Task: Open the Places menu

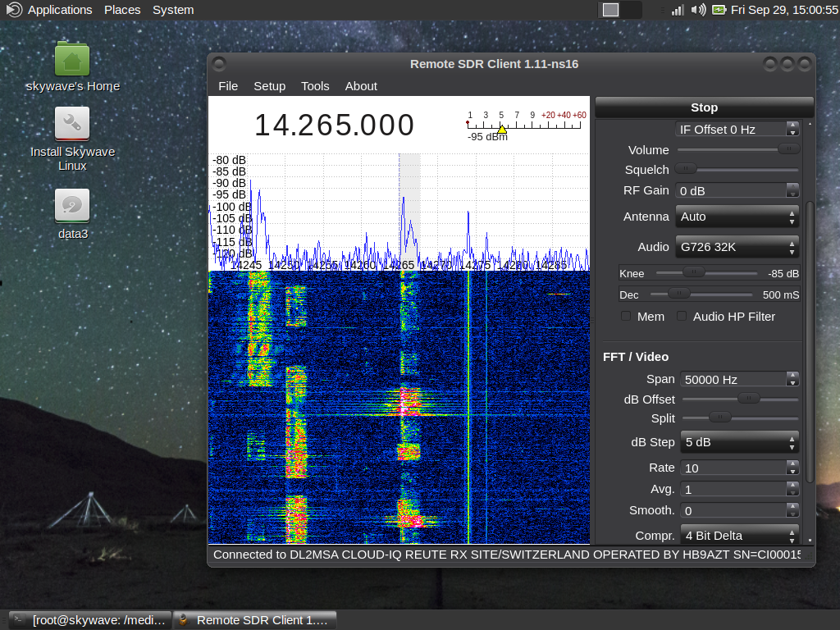Action: coord(122,10)
